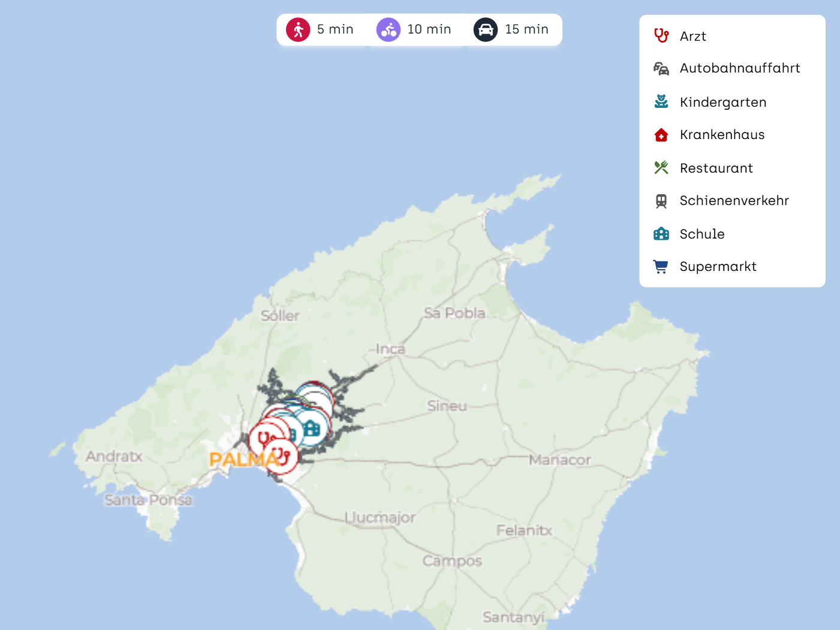
Task: Click the Schule building legend icon
Action: 661,234
